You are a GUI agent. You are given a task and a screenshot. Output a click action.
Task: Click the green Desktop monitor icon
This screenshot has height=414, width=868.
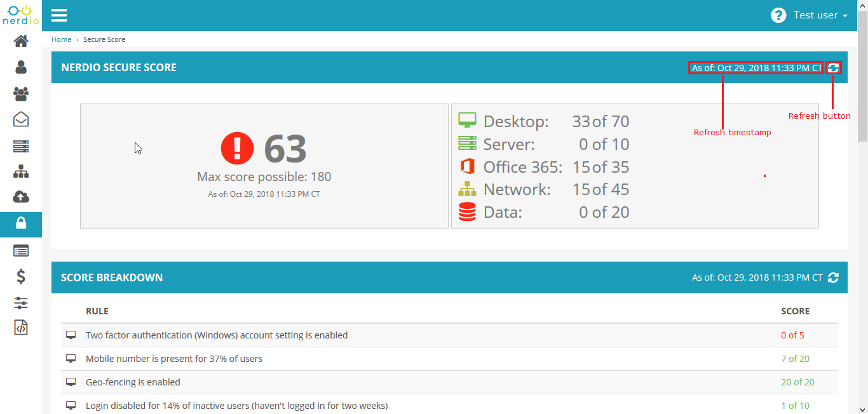[x=467, y=121]
